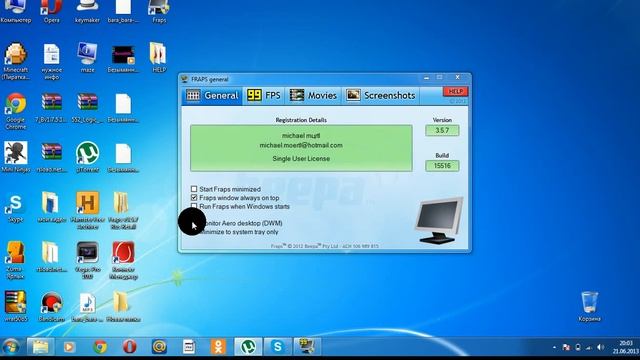Select the Fraps desktop shortcut
The width and height of the screenshot is (640, 360).
click(159, 12)
